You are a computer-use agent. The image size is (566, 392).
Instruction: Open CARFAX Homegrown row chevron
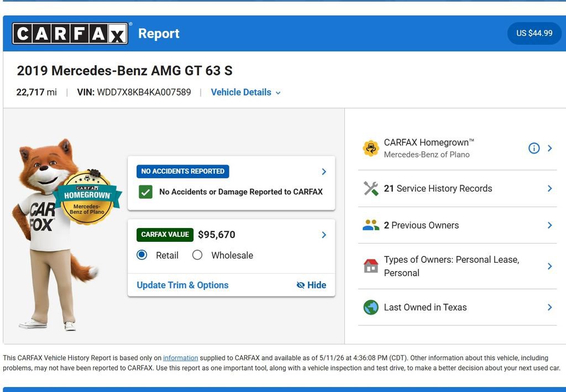[550, 148]
